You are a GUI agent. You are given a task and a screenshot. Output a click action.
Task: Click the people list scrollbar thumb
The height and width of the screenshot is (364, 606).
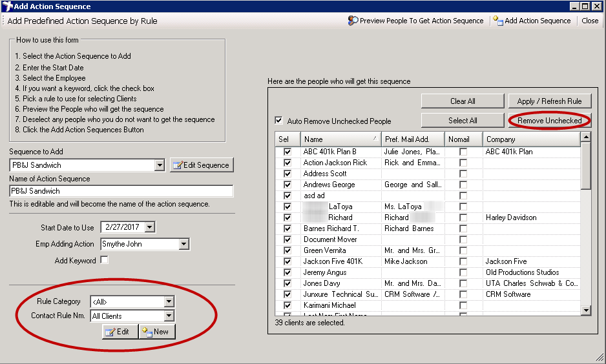(x=586, y=166)
